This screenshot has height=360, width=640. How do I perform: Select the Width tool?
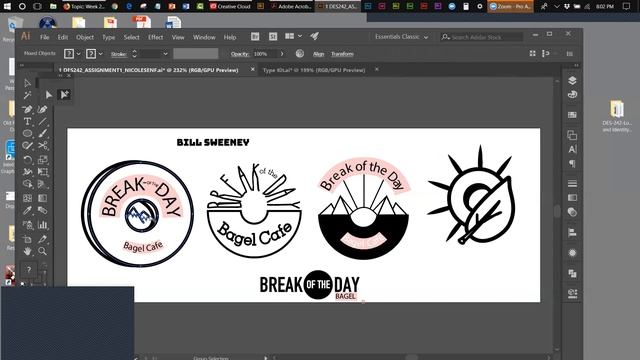[x=27, y=172]
